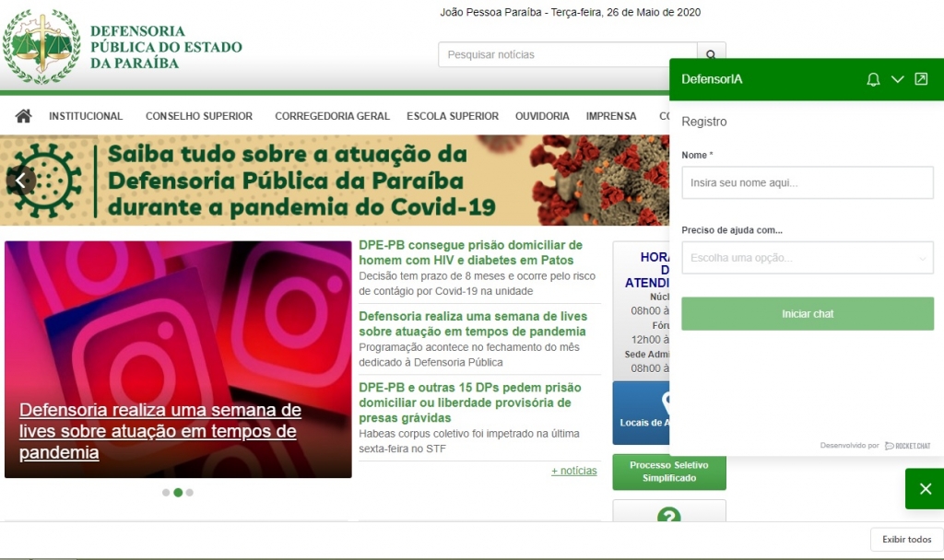Follow the '+ notícias' link
944x560 pixels.
click(573, 471)
